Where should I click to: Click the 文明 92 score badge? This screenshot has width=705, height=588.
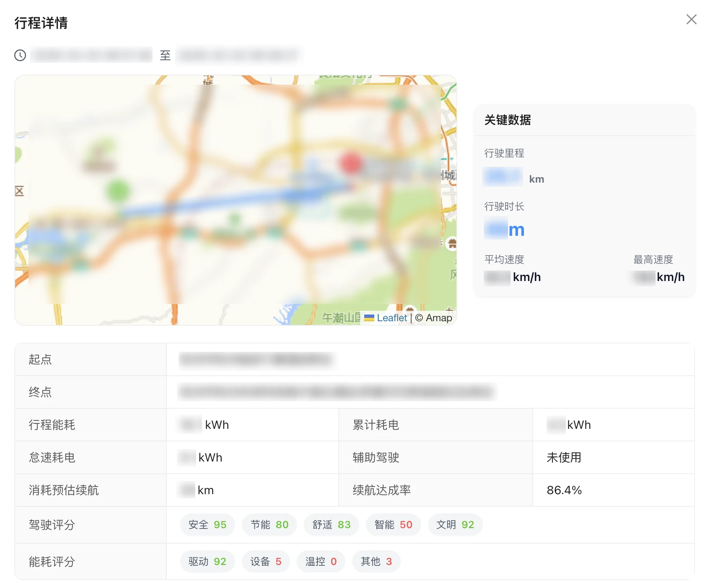click(455, 525)
